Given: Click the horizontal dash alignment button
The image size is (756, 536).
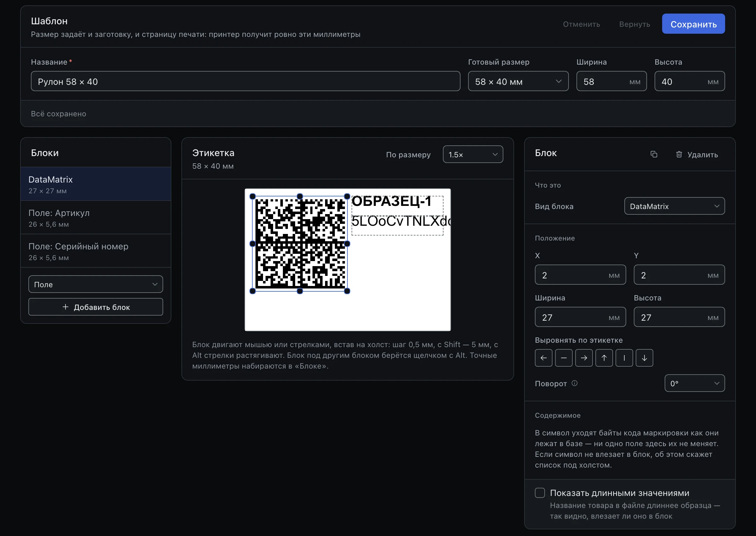Looking at the screenshot, I should (564, 358).
